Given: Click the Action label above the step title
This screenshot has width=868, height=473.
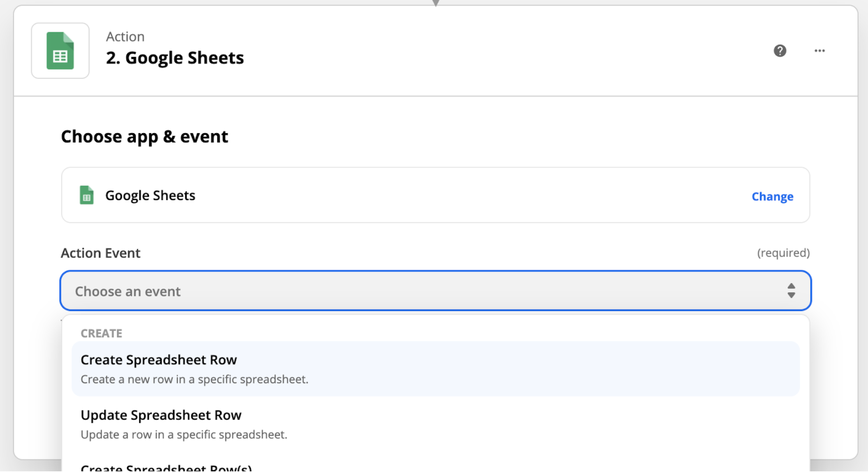Looking at the screenshot, I should [125, 36].
